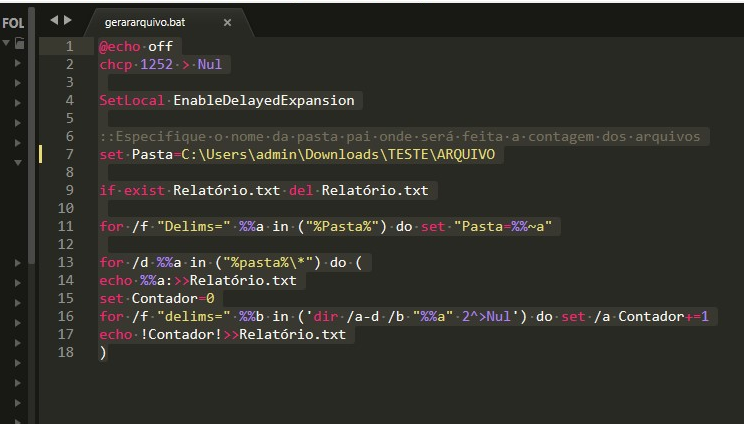Close the gerararquivo.bat tab

coord(227,22)
